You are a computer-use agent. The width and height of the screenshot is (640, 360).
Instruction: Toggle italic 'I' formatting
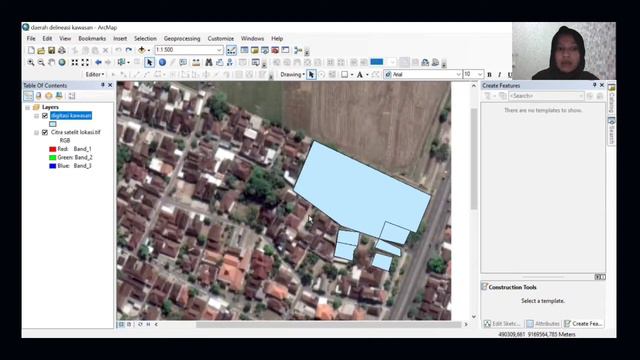(499, 75)
